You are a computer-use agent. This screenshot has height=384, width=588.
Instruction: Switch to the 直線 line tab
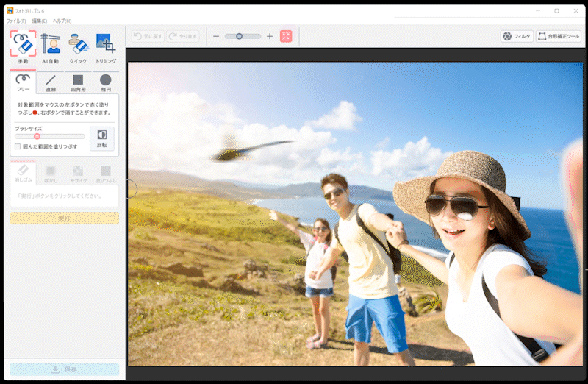51,82
